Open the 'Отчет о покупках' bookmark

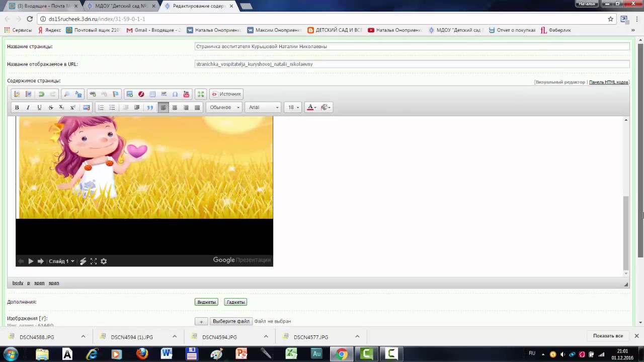(512, 30)
